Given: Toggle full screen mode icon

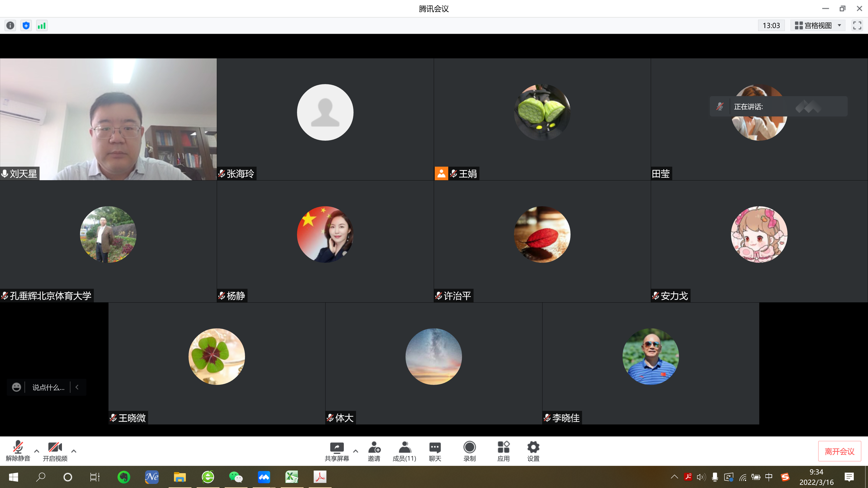Looking at the screenshot, I should tap(857, 26).
